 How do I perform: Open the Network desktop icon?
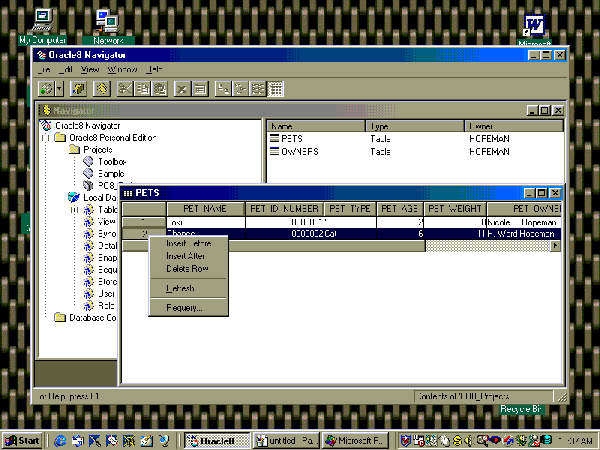tap(108, 26)
